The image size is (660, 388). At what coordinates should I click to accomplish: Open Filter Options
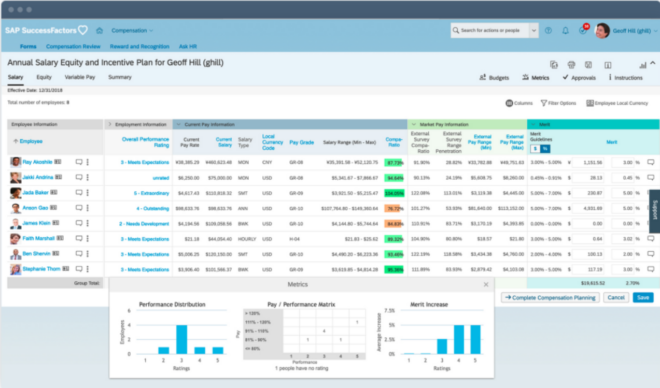(x=558, y=103)
